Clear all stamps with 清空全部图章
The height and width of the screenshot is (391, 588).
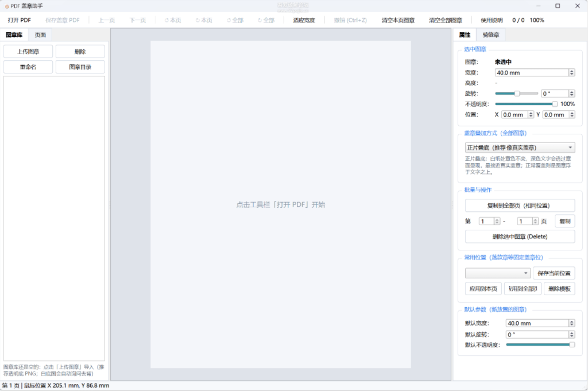click(x=446, y=20)
